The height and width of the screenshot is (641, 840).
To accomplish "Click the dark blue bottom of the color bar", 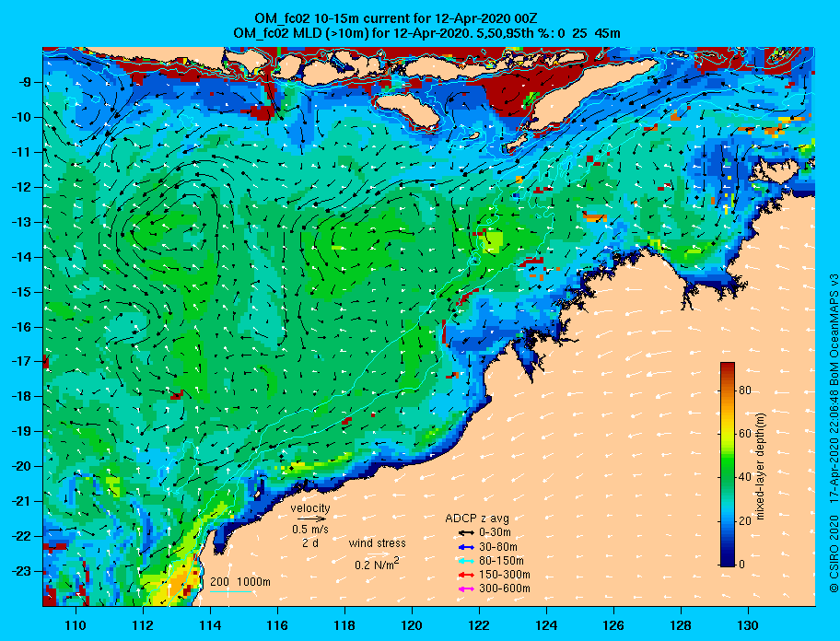I will click(727, 560).
